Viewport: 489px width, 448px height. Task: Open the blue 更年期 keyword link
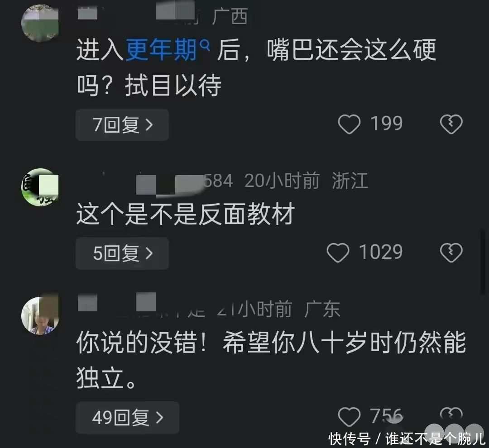(x=161, y=50)
